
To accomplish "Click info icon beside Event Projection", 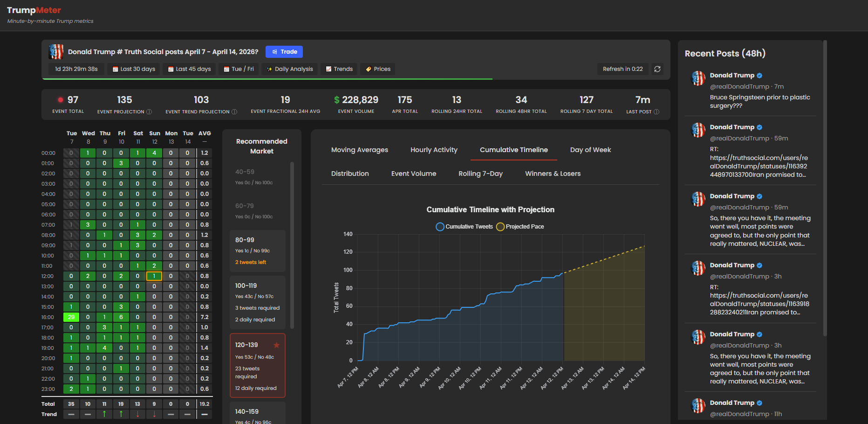I will [149, 112].
